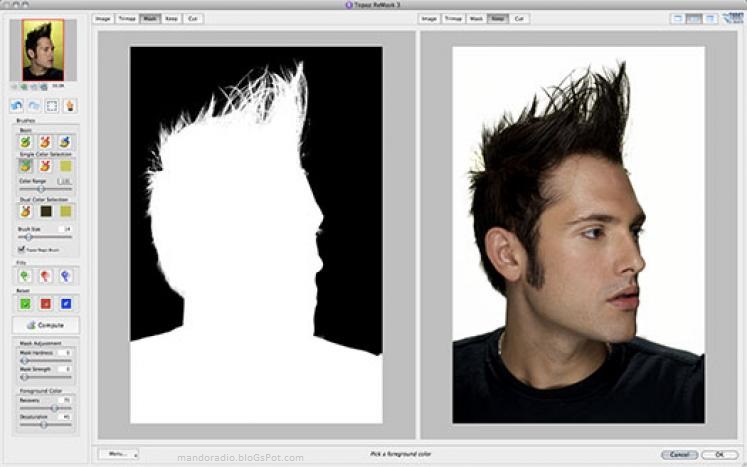Reset the mask to all blue
747x467 pixels.
pos(66,304)
